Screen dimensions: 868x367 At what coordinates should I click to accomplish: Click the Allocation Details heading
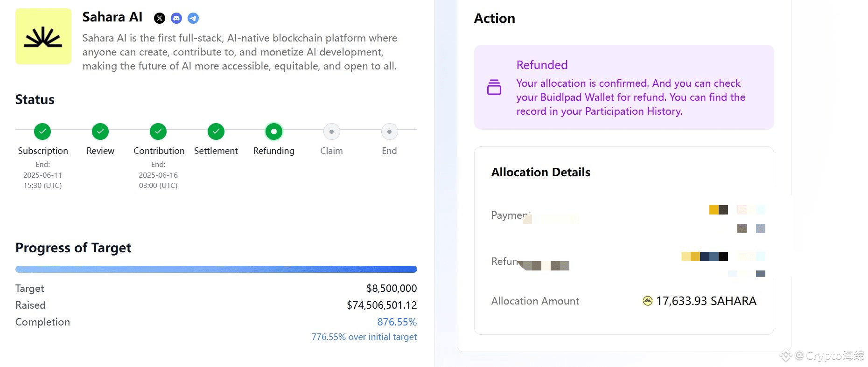540,172
